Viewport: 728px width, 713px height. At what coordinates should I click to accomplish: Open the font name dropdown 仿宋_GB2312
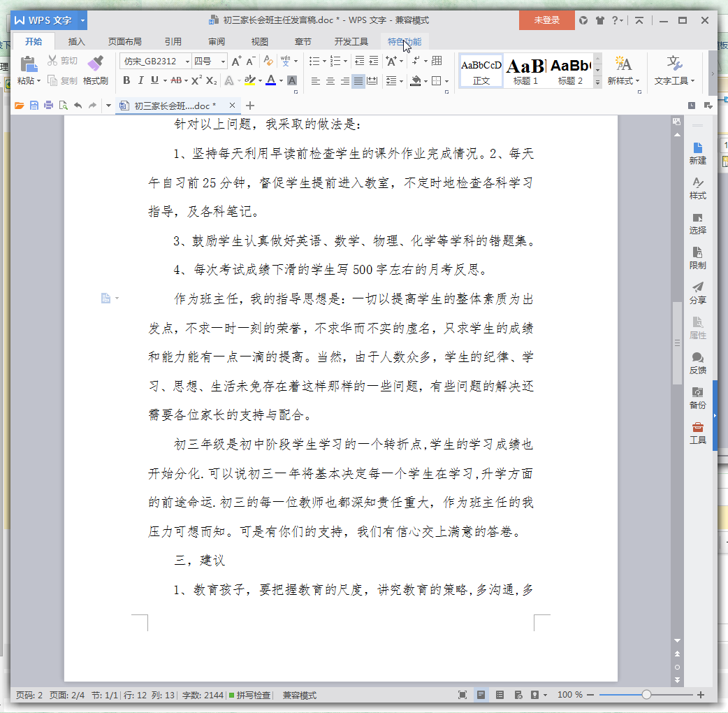187,62
